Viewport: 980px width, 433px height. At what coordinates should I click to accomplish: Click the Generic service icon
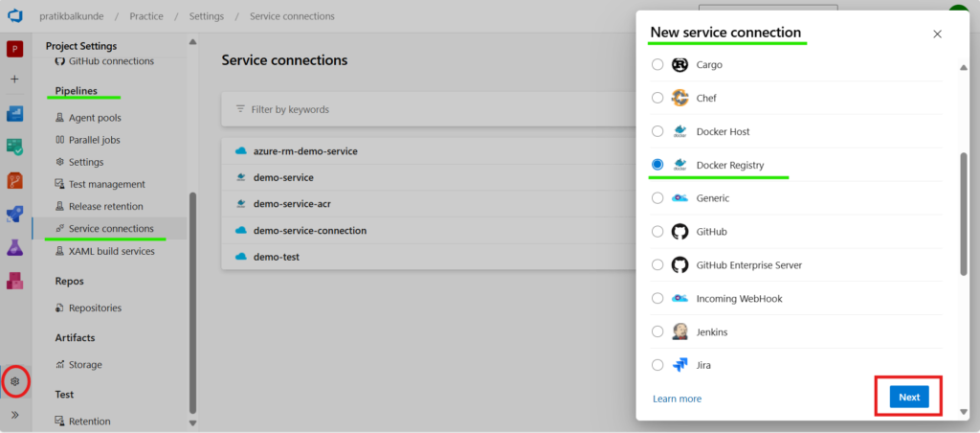[680, 197]
